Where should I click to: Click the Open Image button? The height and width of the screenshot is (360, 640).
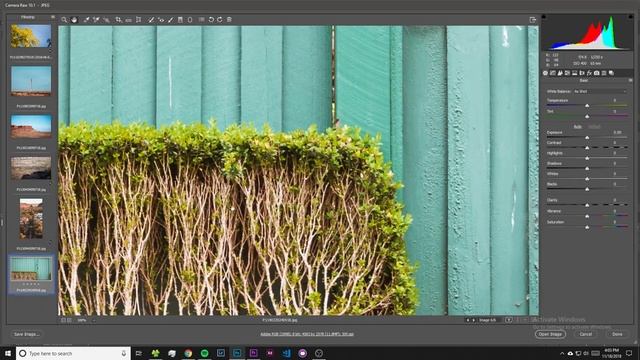coord(550,334)
